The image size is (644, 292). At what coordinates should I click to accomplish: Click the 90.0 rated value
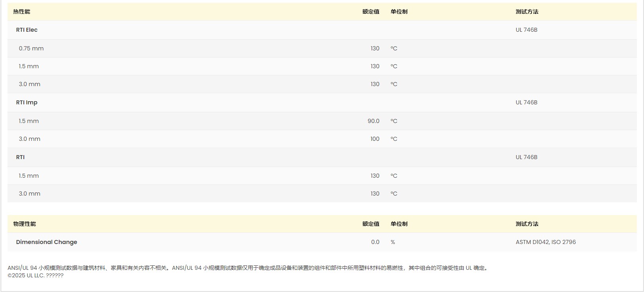(x=373, y=121)
